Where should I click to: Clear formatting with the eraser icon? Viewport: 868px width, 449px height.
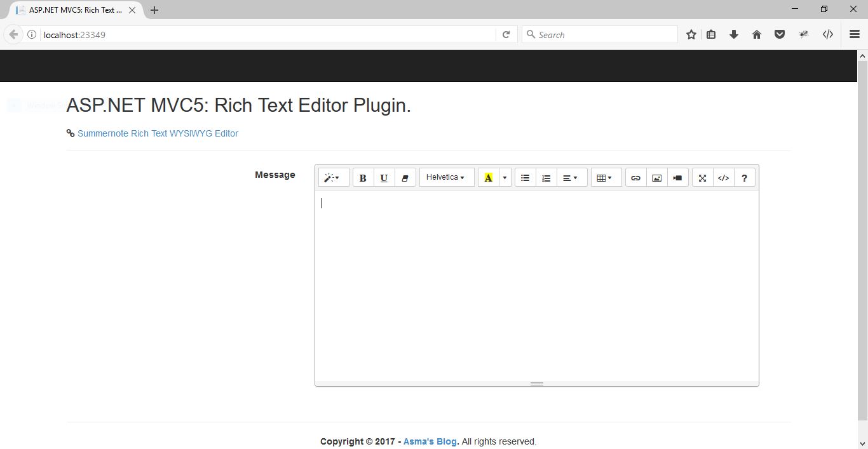click(405, 177)
